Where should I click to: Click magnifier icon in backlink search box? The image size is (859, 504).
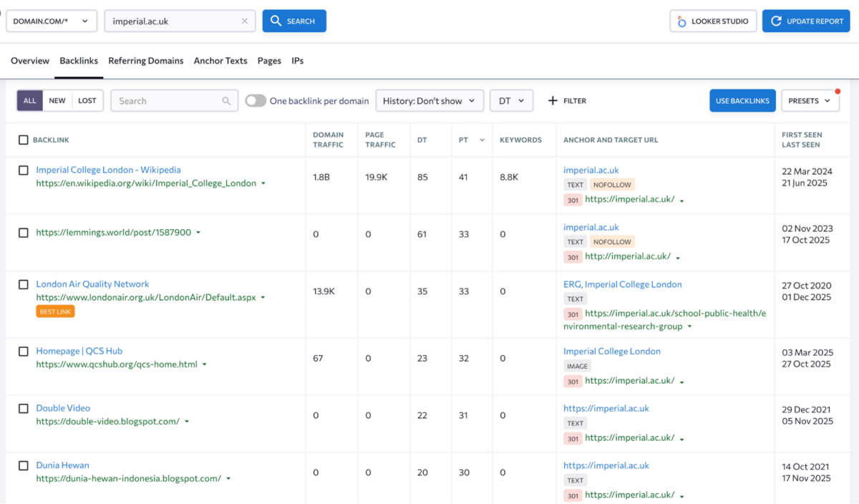click(x=226, y=101)
